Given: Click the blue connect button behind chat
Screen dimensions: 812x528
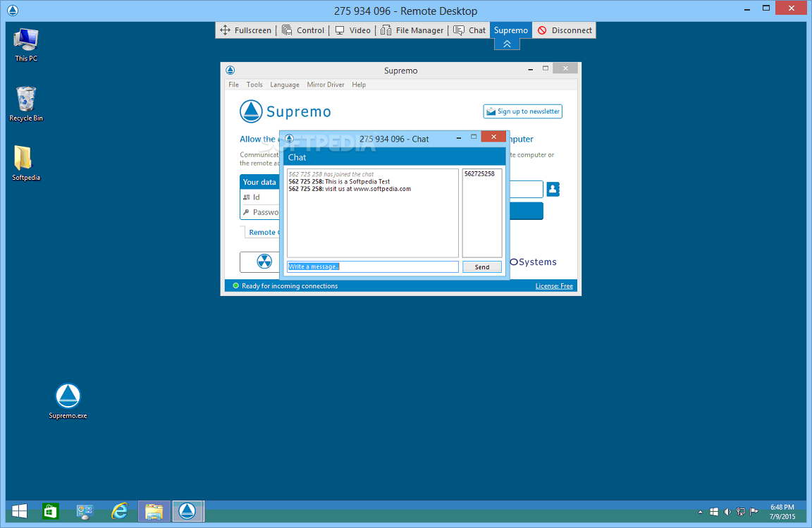Looking at the screenshot, I should click(527, 211).
